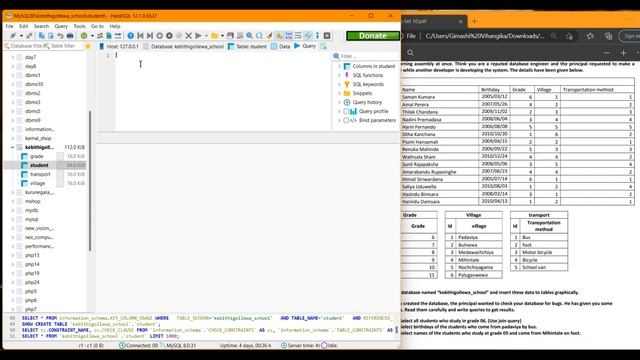640x360 pixels.
Task: Expand the SQL functions helper node
Action: pos(339,75)
